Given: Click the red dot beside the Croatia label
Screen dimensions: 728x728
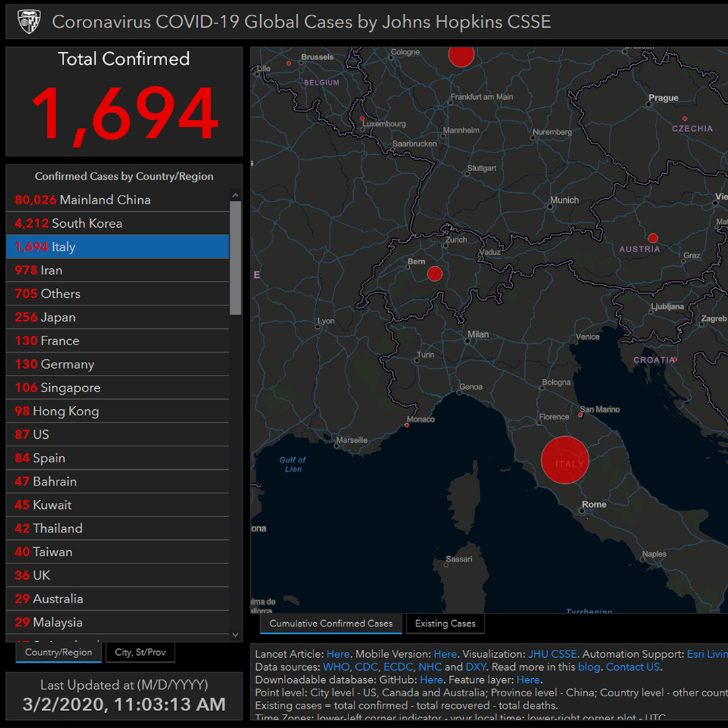Looking at the screenshot, I should [675, 359].
